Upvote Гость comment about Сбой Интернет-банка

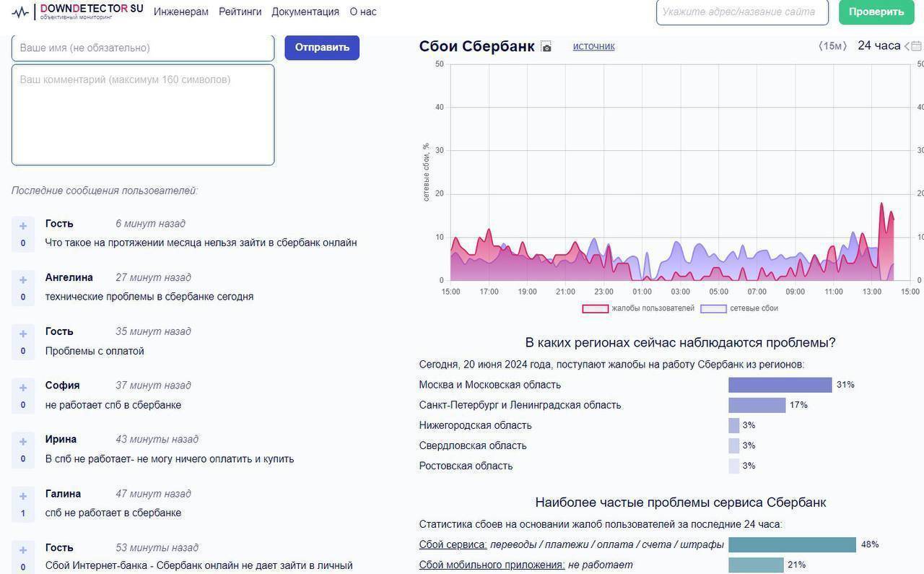pyautogui.click(x=23, y=550)
